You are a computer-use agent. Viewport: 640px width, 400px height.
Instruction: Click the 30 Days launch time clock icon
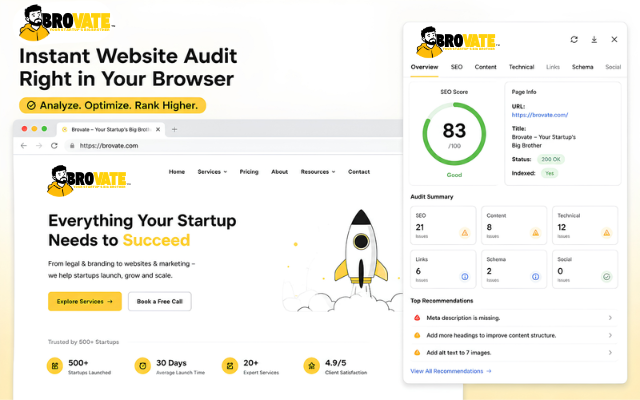142,366
